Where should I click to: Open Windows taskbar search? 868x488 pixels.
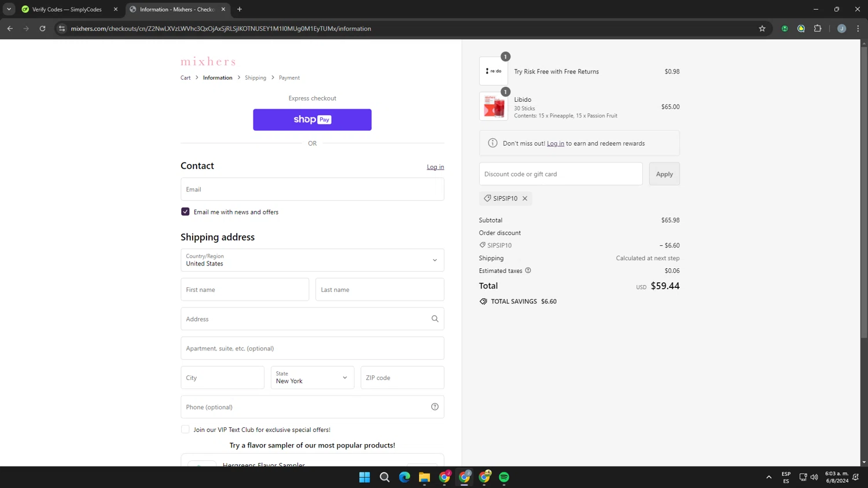pos(384,477)
